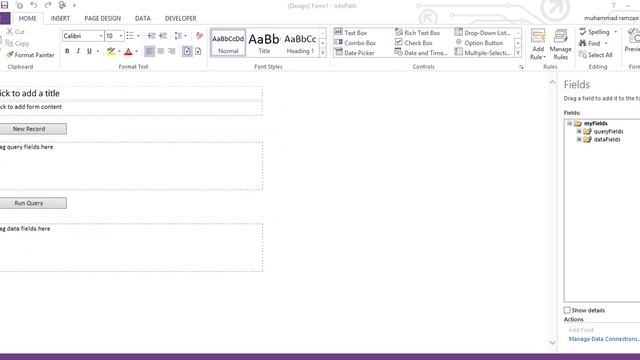Activate the Format Painter brush
This screenshot has width=640, height=360.
[30, 55]
